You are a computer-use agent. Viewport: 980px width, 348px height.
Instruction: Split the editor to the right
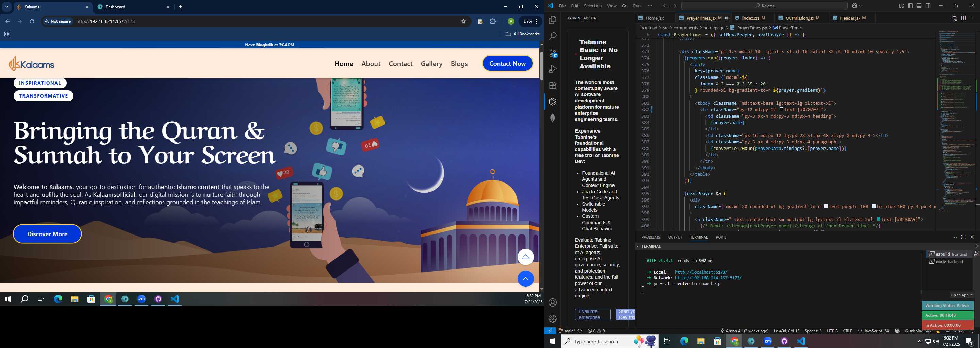click(964, 18)
